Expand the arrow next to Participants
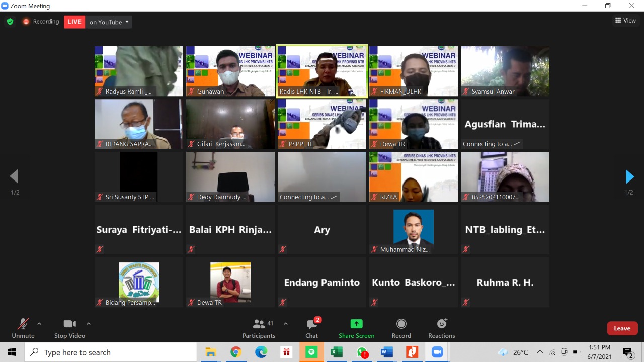Viewport: 644px width, 362px height. (286, 324)
